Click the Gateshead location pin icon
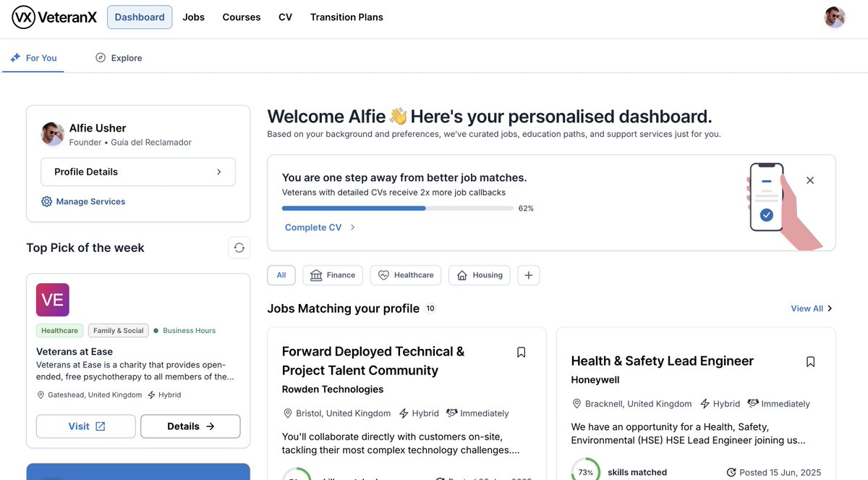This screenshot has height=480, width=868. 41,395
